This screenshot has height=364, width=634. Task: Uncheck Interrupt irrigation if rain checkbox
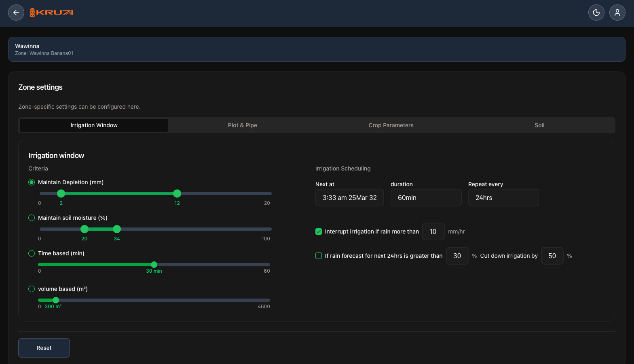[319, 231]
